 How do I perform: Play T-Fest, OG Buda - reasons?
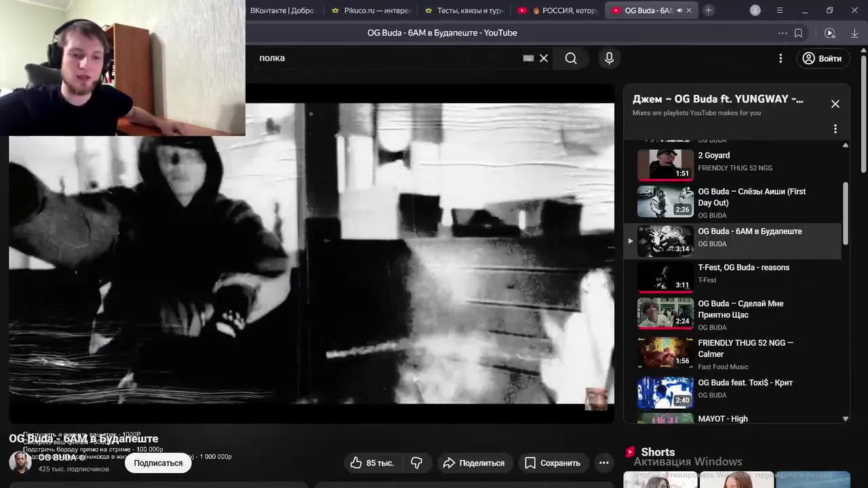click(x=732, y=277)
